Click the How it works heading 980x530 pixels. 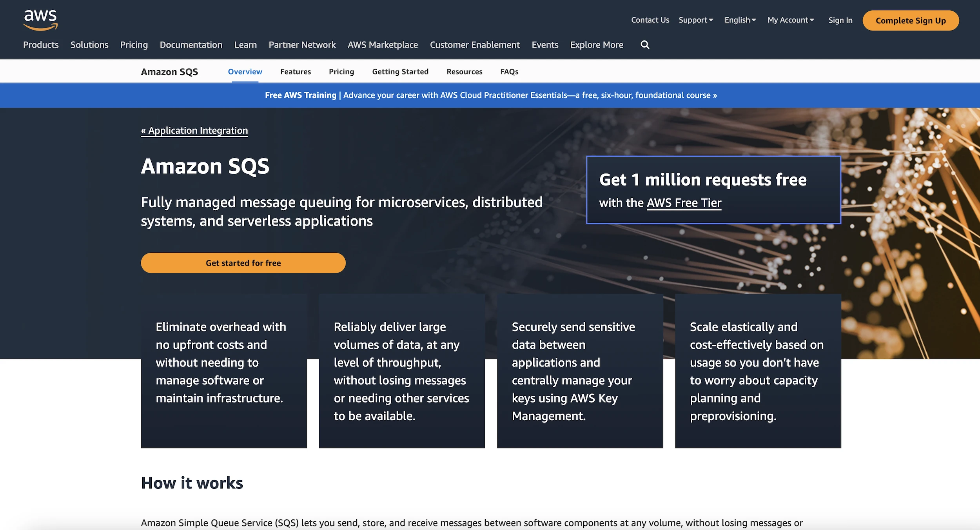192,483
